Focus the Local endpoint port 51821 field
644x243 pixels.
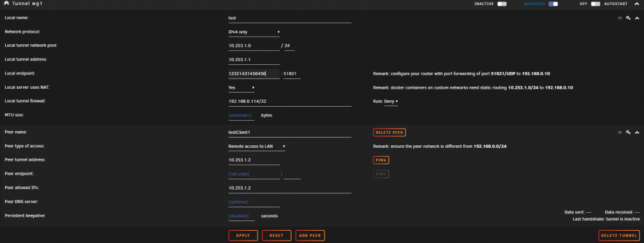(x=292, y=74)
